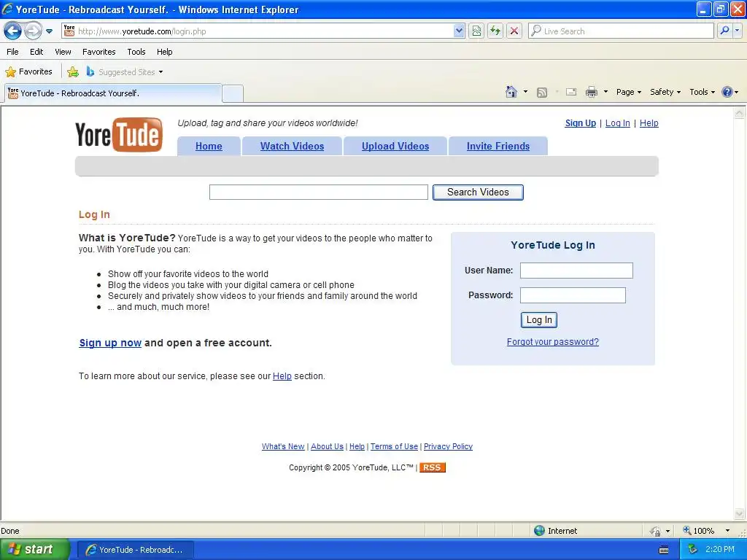Click the Windows Start button
The image size is (747, 560).
[x=34, y=549]
